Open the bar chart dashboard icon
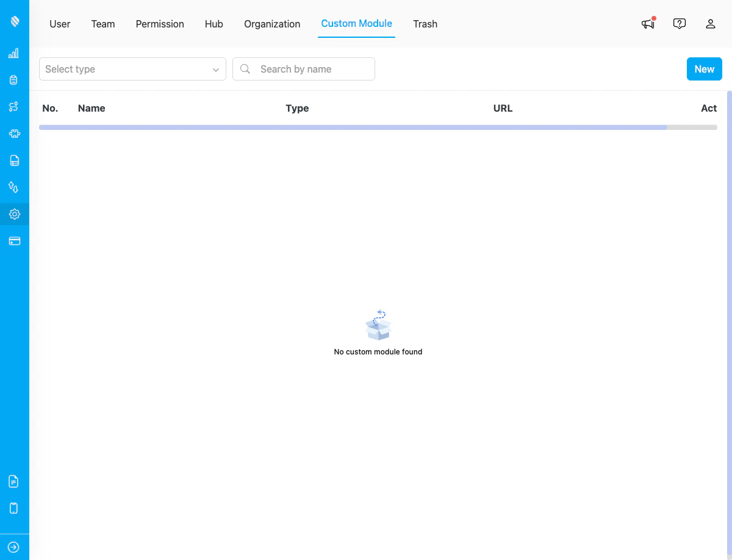Viewport: 732px width, 560px height. [14, 53]
